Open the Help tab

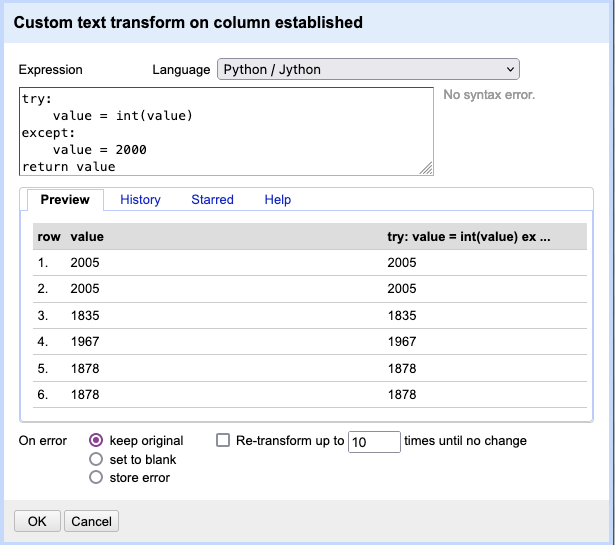click(x=277, y=199)
